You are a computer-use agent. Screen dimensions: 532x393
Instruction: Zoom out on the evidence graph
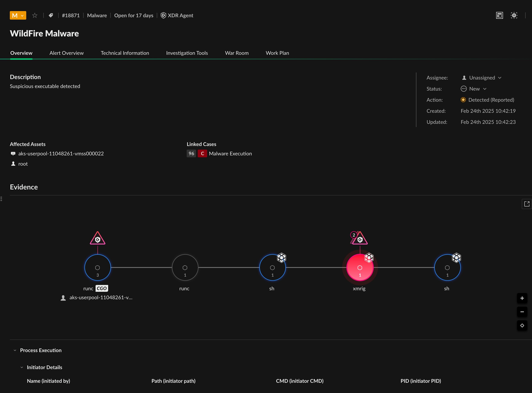[x=522, y=312]
